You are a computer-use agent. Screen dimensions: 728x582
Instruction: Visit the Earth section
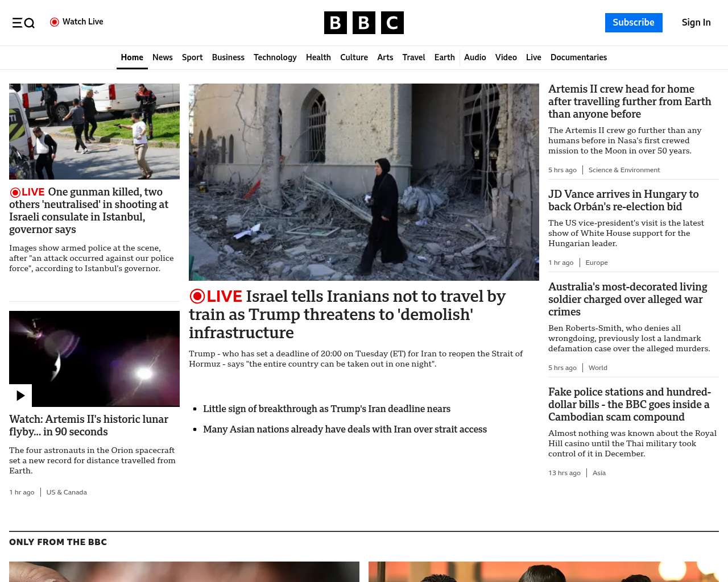445,57
